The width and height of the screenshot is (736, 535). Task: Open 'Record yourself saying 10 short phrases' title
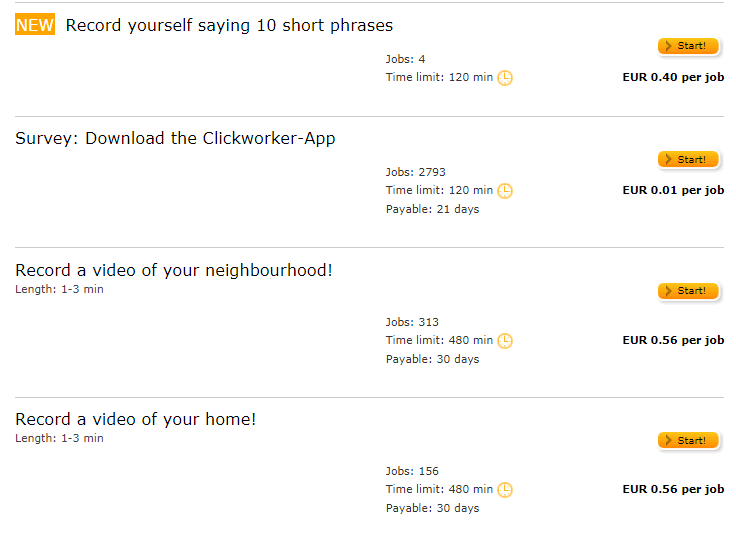(229, 26)
